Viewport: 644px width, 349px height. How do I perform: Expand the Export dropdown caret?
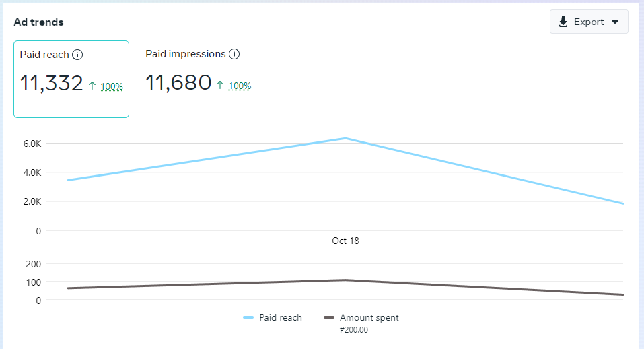coord(615,22)
